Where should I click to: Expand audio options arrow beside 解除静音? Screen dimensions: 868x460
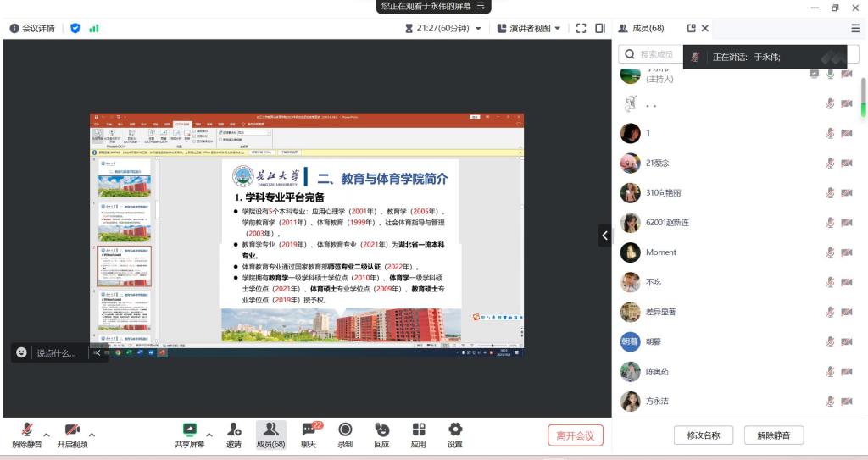(x=47, y=435)
